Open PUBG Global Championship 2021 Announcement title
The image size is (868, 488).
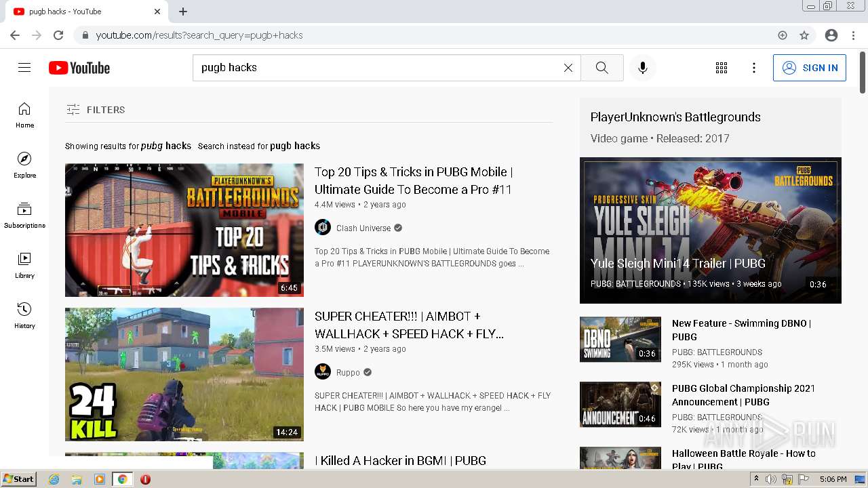coord(743,395)
